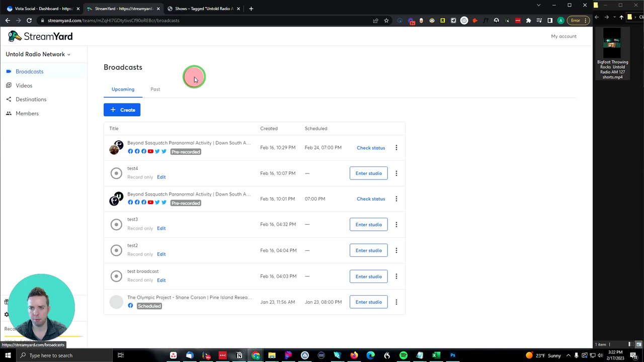Click the record-only icon beside test broadcast
644x362 pixels.
(116, 277)
